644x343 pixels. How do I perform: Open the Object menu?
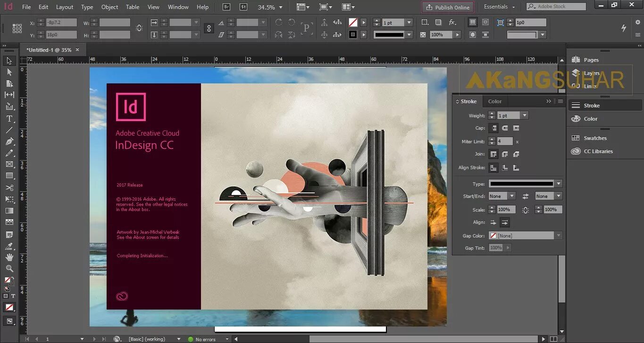point(110,7)
